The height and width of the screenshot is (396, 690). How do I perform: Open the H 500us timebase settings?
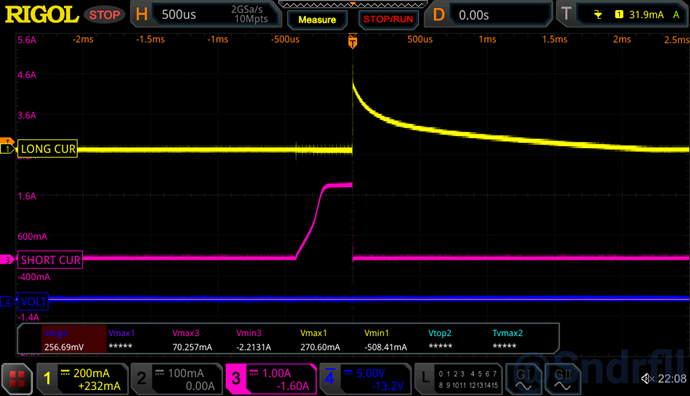coord(206,15)
